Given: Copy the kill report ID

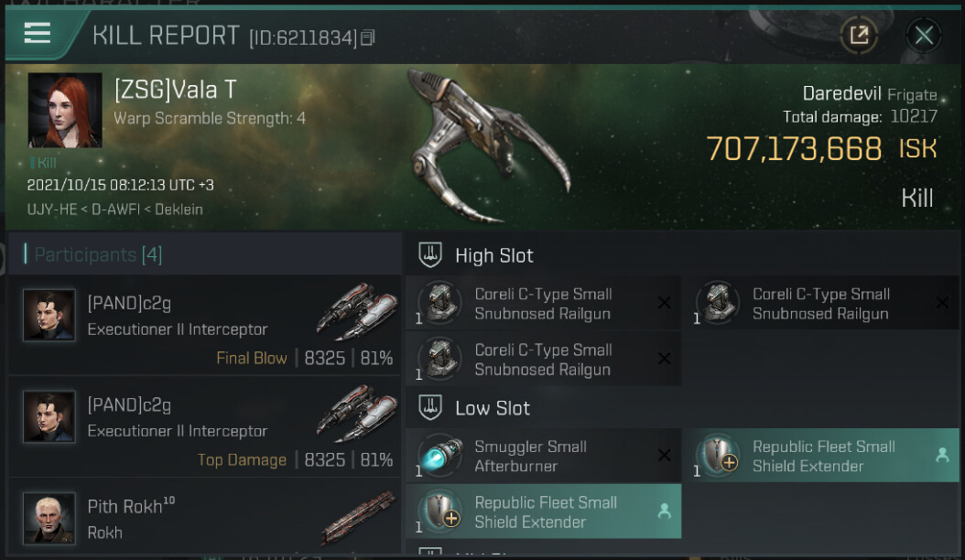Looking at the screenshot, I should (368, 38).
